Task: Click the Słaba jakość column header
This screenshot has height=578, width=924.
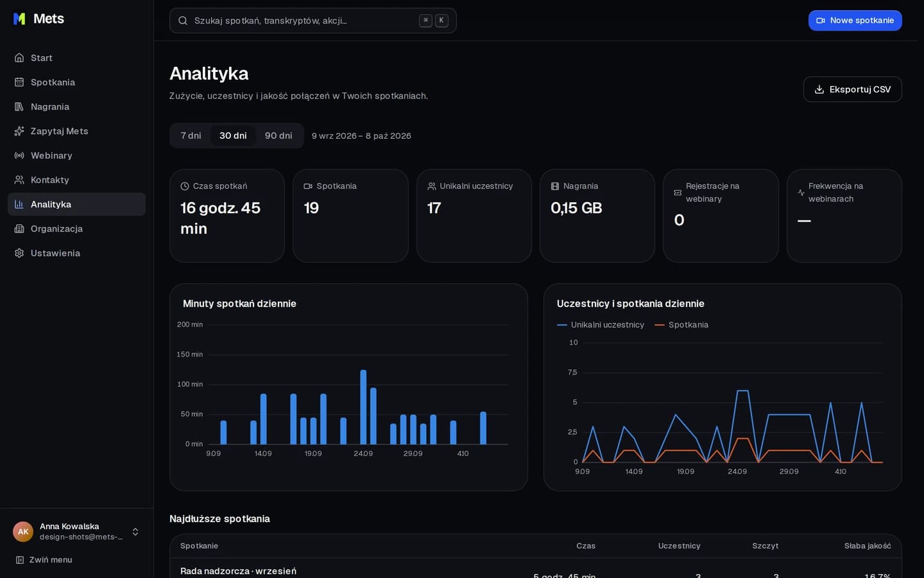Action: [868, 546]
